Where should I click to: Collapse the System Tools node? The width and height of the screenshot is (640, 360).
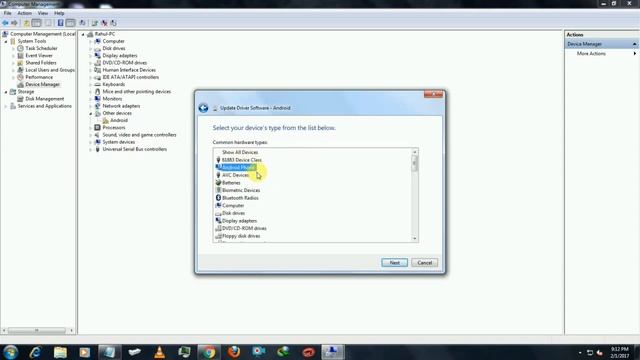point(6,41)
